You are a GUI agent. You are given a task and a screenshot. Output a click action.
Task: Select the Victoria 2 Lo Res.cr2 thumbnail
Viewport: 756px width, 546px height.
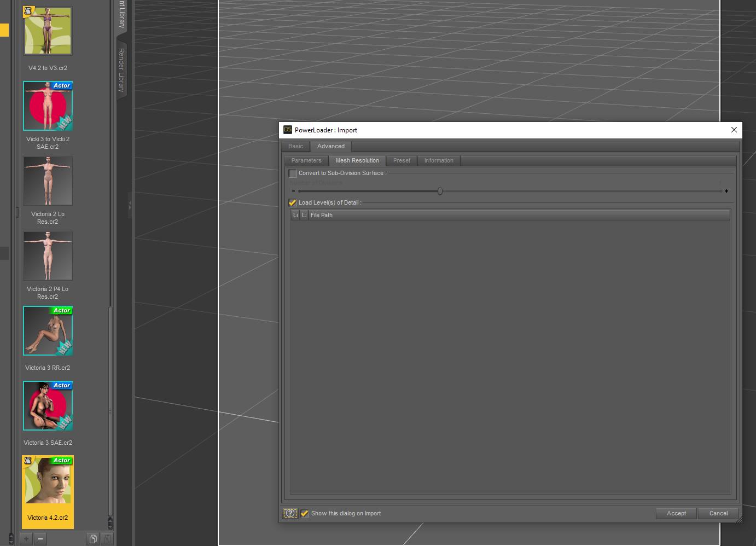48,181
